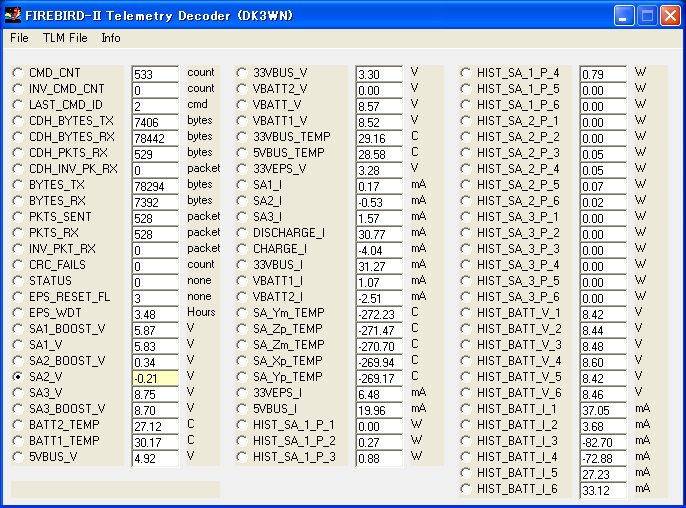
Task: Click the SA_Ym_TEMP value field -272.23
Action: coord(379,314)
